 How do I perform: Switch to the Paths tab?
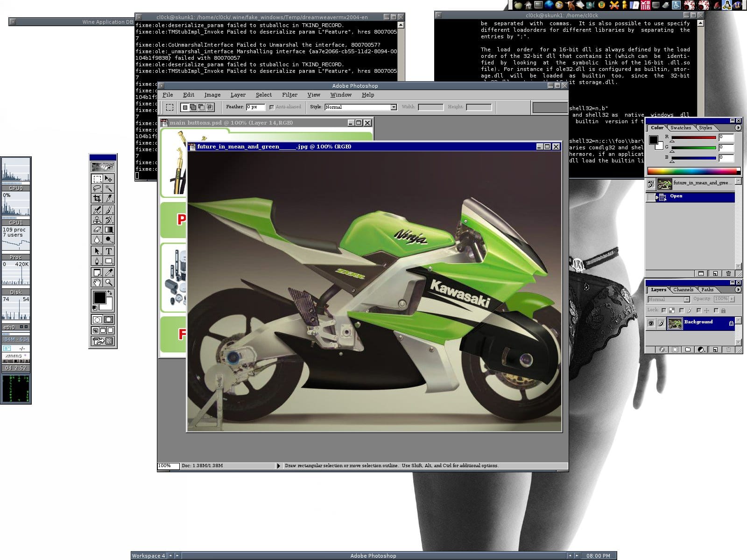pos(707,290)
